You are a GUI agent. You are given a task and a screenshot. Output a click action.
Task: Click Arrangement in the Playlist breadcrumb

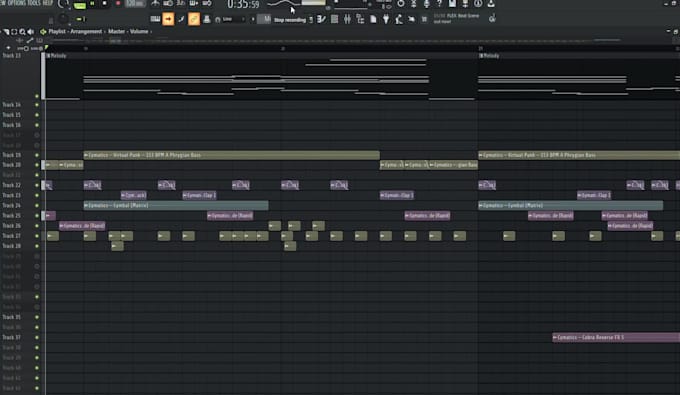tap(86, 32)
